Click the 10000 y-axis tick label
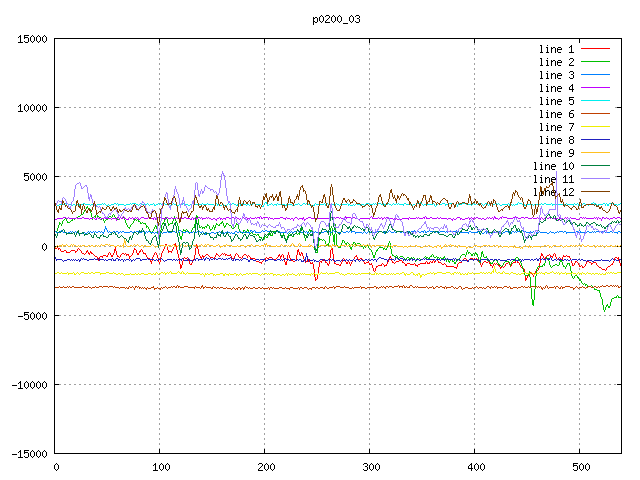 click(32, 108)
